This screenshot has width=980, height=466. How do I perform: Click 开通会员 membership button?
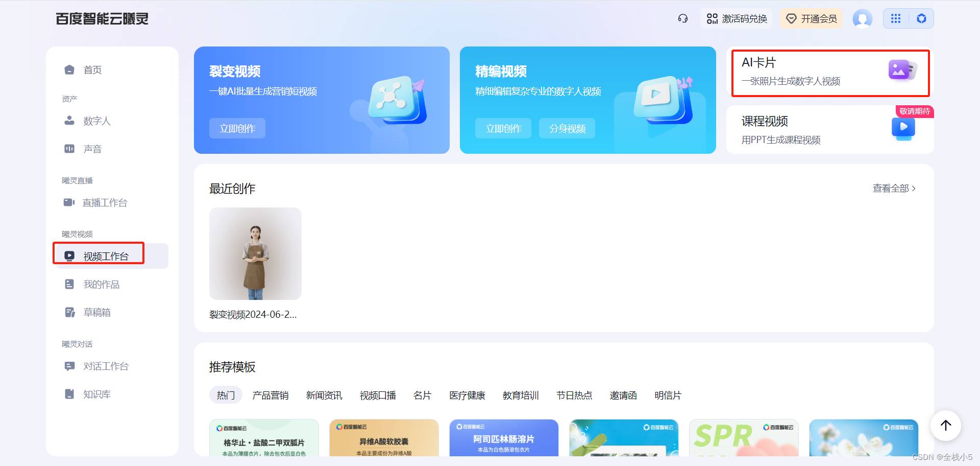(x=811, y=19)
